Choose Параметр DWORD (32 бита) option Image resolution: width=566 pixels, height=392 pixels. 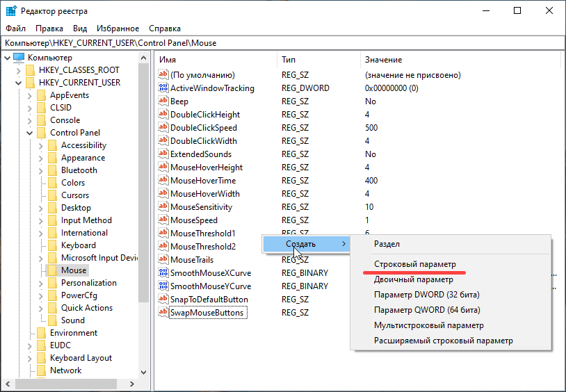coord(426,295)
